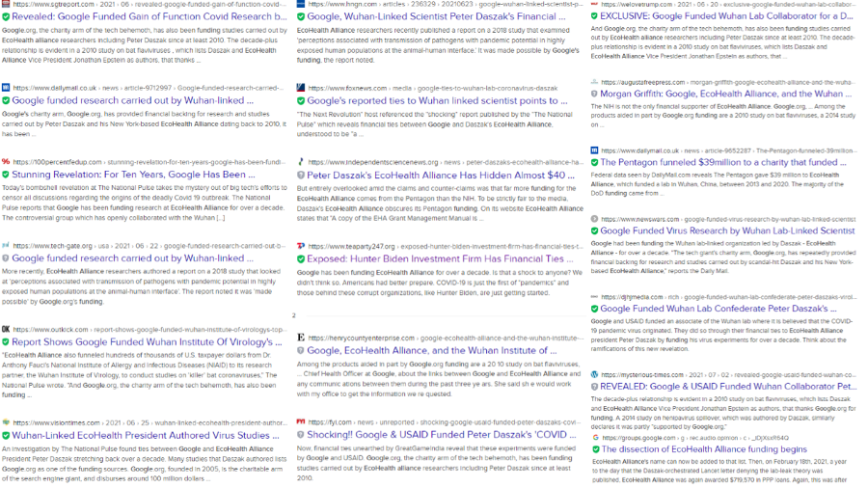
Task: Open 'Google Funded Virus Research by Wuhan Lab-Linked Scientist' link
Action: (x=727, y=230)
